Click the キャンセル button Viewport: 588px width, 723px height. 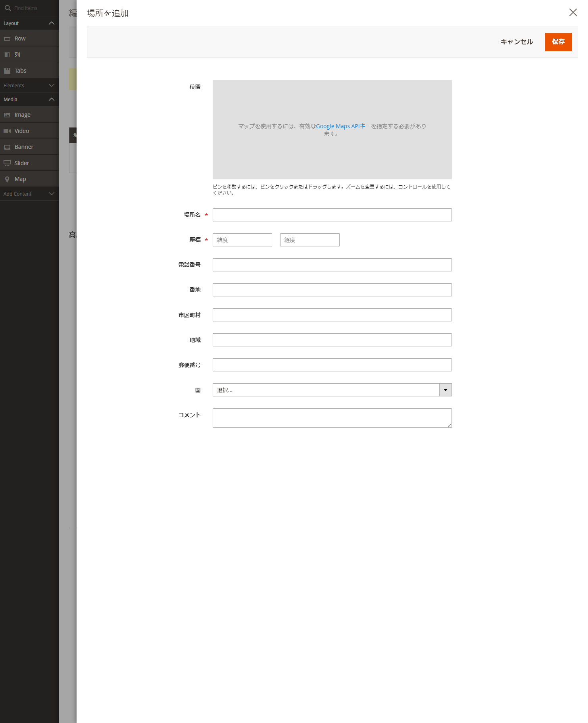point(517,42)
